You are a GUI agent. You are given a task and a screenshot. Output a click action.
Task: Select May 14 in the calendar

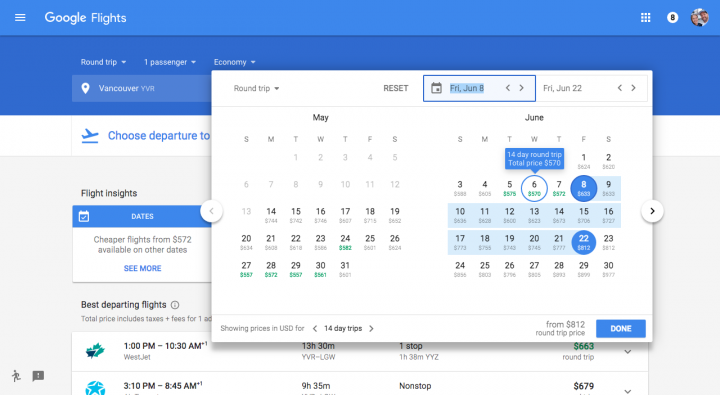pos(271,215)
